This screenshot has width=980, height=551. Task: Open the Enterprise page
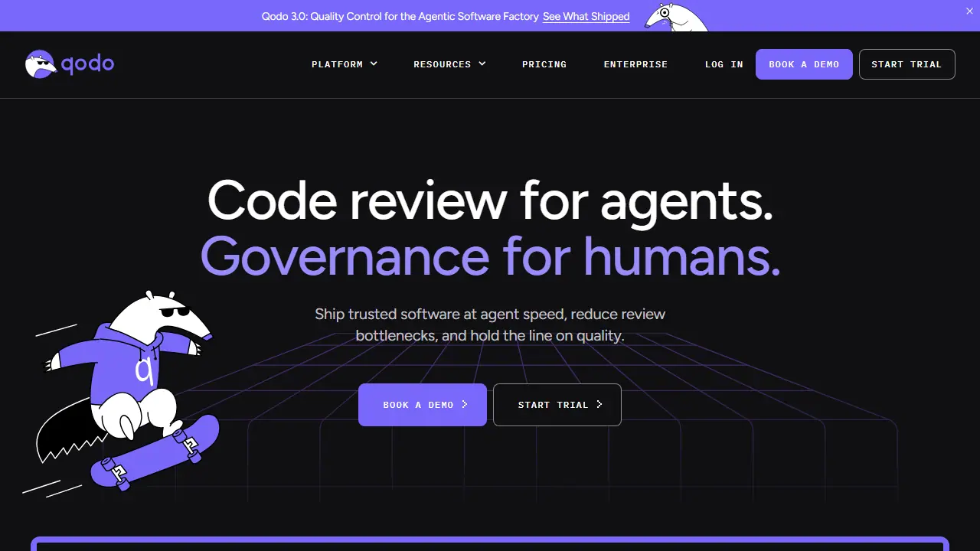(635, 64)
